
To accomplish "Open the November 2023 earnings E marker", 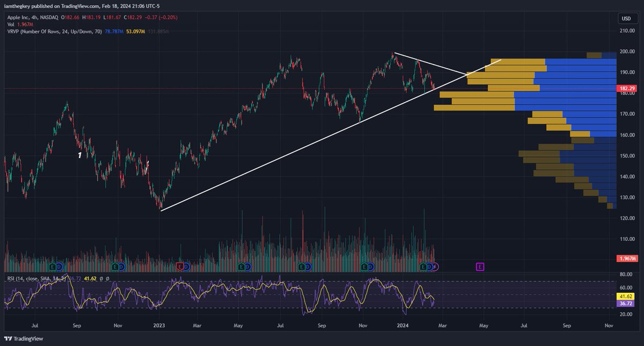I will [364, 266].
